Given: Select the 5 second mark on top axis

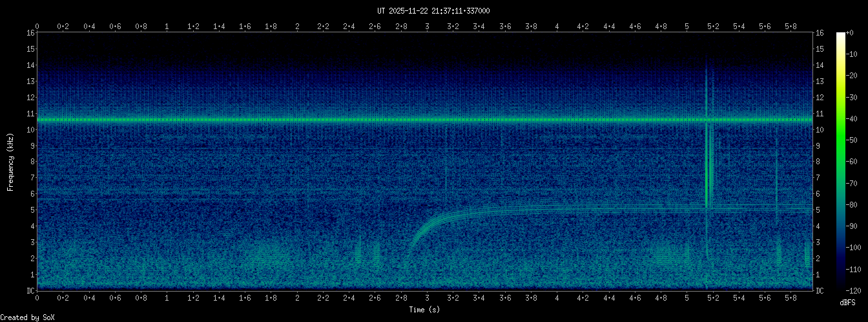Looking at the screenshot, I should (687, 27).
